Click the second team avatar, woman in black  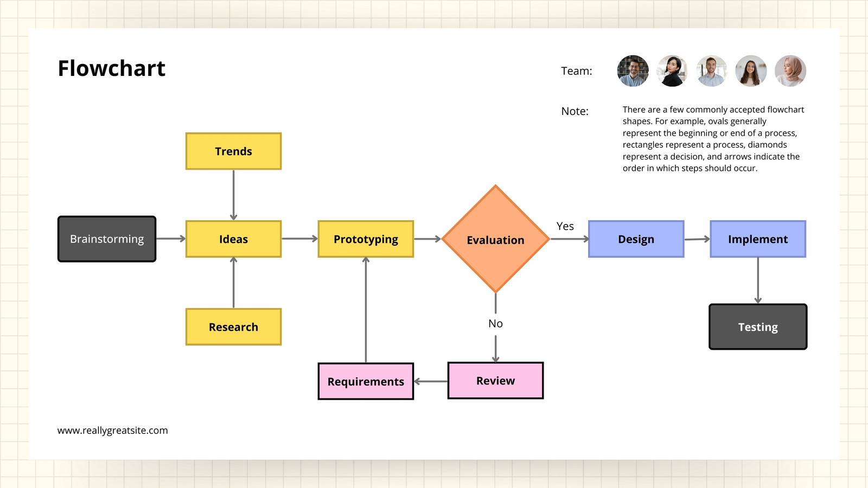point(672,71)
